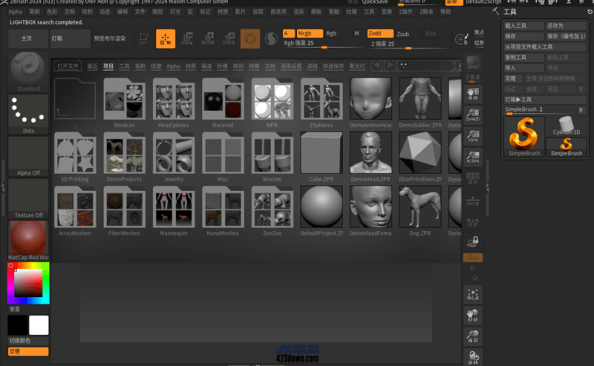Open the 文件 (File) menu

140,12
